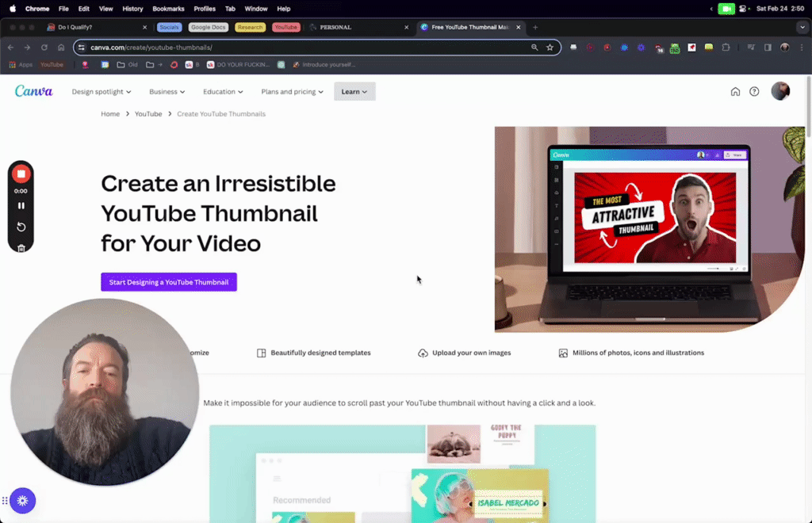Open the Chrome File menu
This screenshot has height=523, width=812.
click(x=63, y=8)
